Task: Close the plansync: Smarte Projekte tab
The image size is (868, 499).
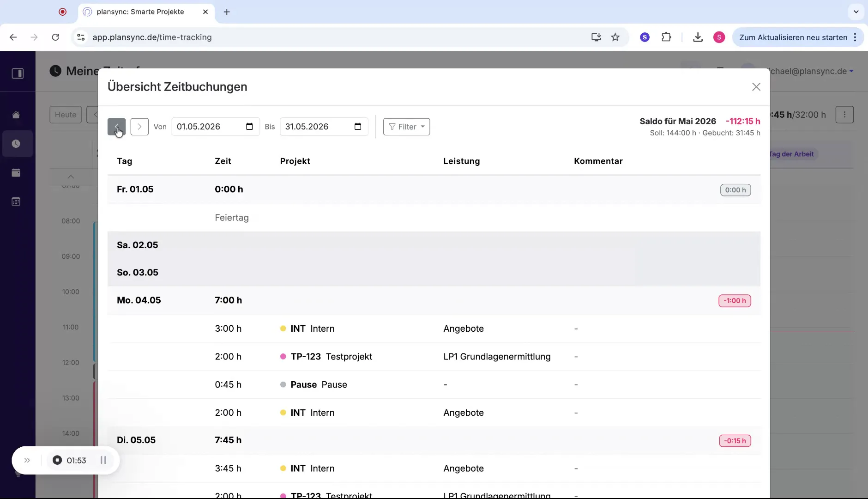Action: tap(205, 12)
